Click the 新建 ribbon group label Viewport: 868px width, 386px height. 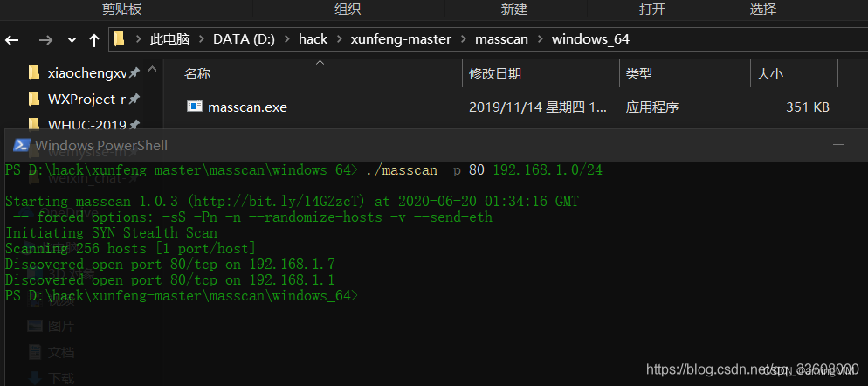point(514,9)
